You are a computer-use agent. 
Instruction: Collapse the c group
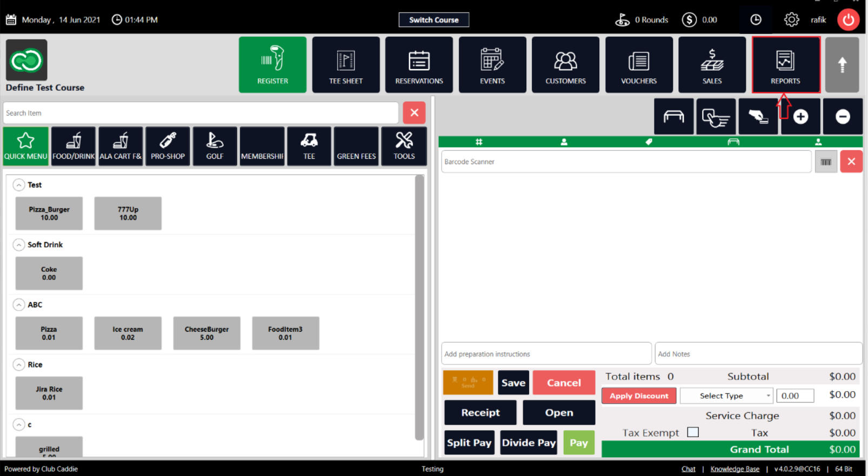[19, 425]
